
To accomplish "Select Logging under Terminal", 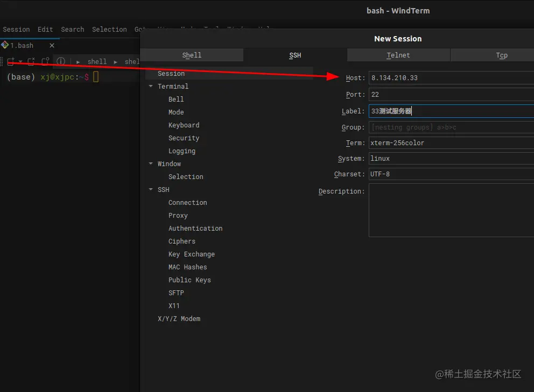I will coord(182,151).
